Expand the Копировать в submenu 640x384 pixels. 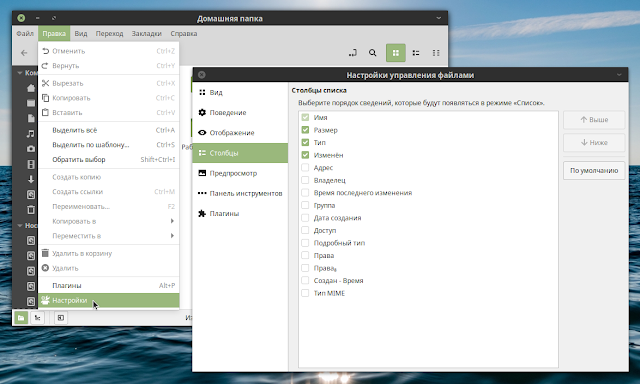coord(109,221)
